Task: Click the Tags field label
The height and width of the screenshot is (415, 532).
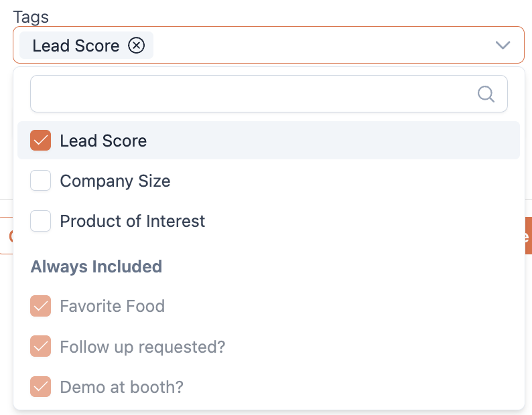Action: [x=31, y=17]
